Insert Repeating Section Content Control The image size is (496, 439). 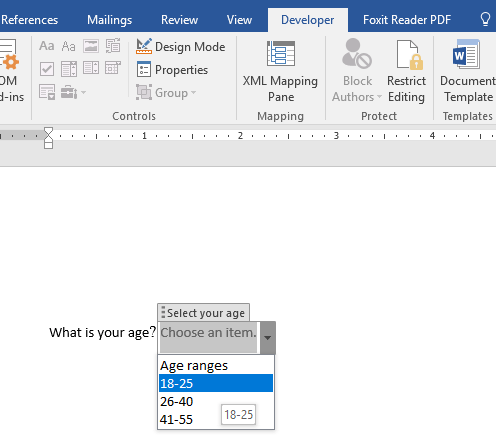point(47,92)
